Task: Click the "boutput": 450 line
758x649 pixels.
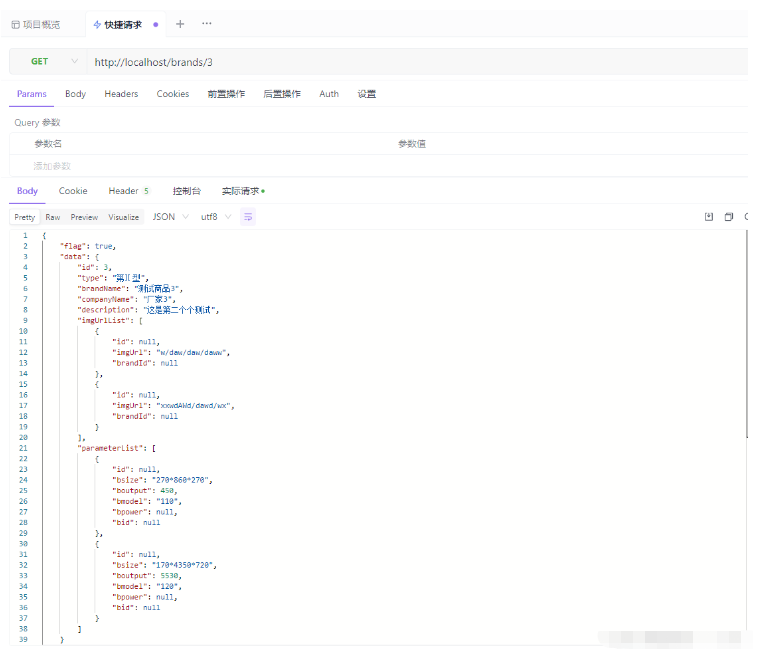Action: (145, 491)
